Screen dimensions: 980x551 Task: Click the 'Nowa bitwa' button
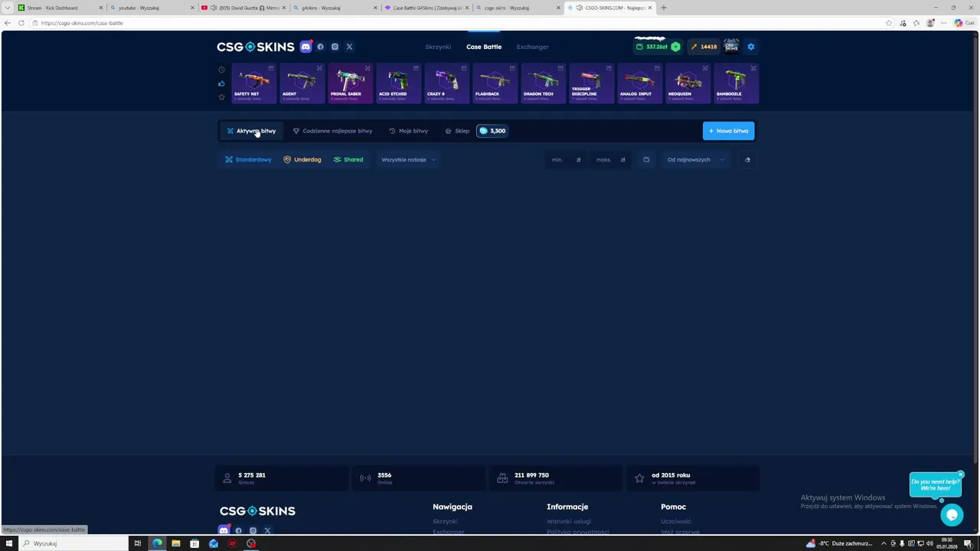[728, 131]
